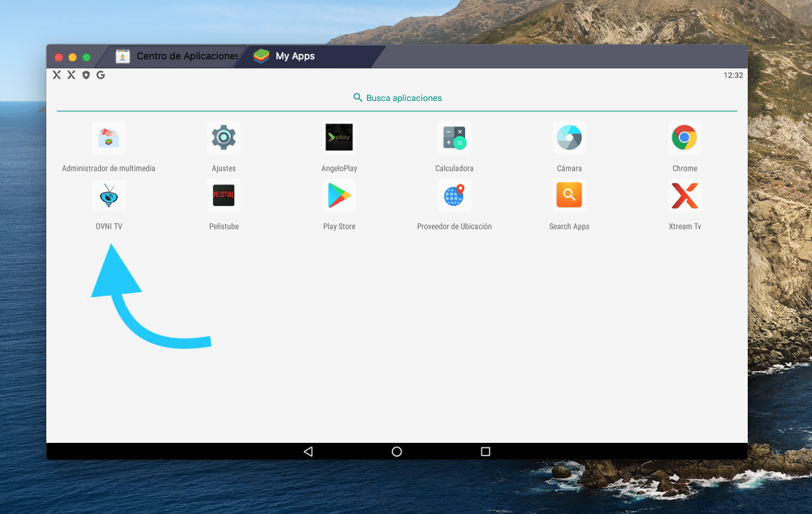
Task: Launch the Cámara app
Action: coord(569,137)
